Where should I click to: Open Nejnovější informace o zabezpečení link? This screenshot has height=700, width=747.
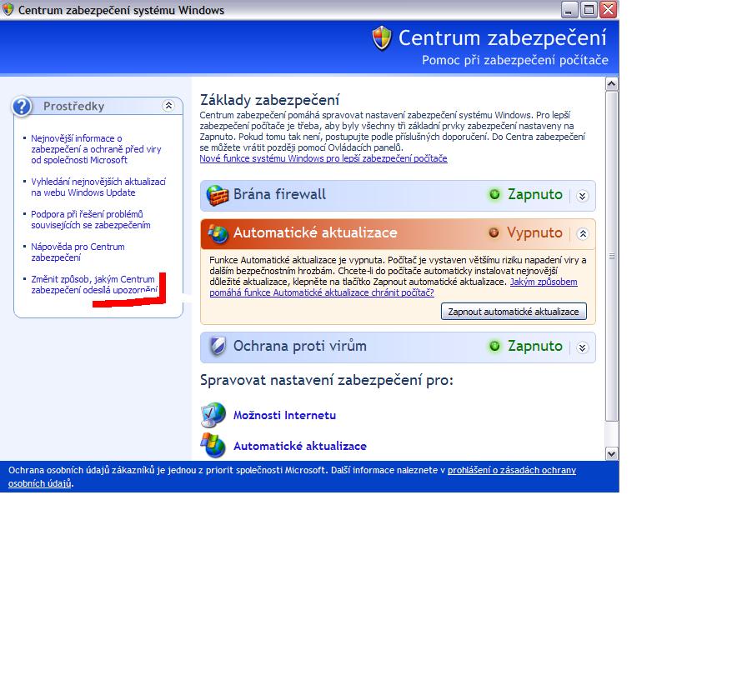pos(96,149)
